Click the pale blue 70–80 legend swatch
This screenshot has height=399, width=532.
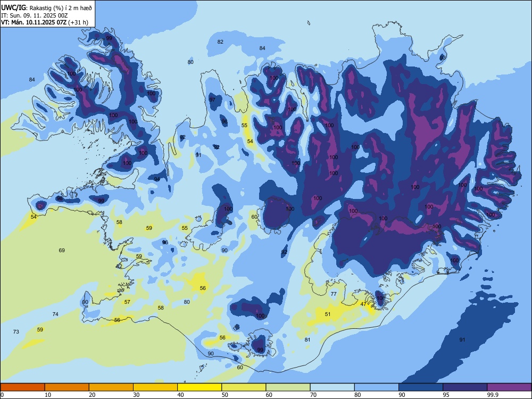pos(332,387)
